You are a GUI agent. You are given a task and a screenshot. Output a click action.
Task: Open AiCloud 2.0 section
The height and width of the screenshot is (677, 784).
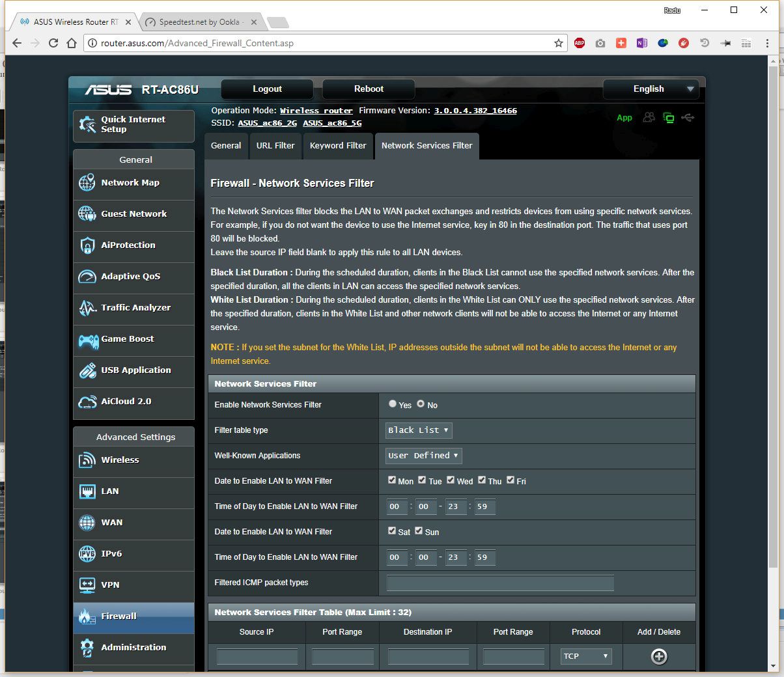(133, 402)
